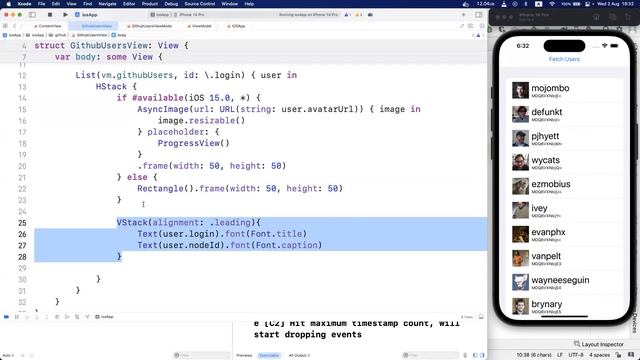The height and width of the screenshot is (360, 640).
Task: Click the date and time in menu bar
Action: tap(615, 4)
